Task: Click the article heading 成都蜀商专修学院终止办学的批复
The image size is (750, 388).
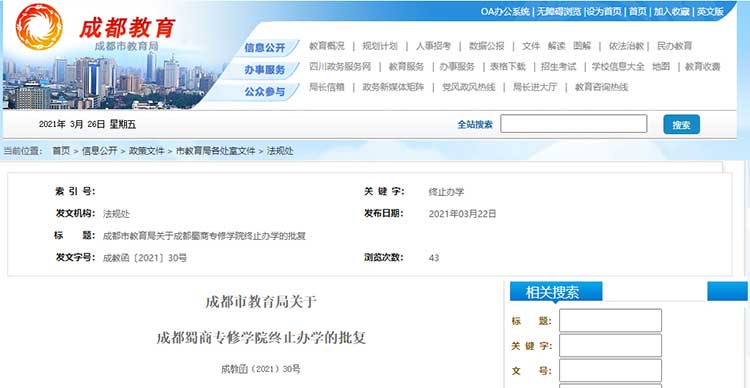Action: coord(261,338)
